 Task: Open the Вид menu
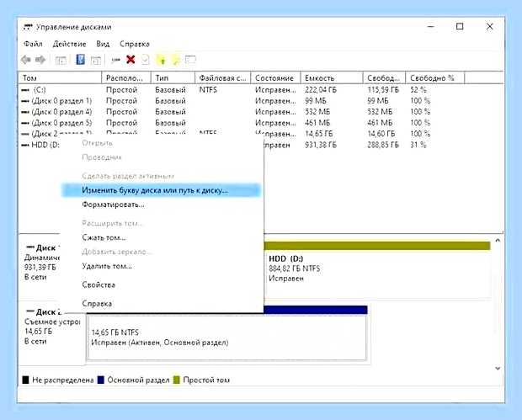[103, 44]
